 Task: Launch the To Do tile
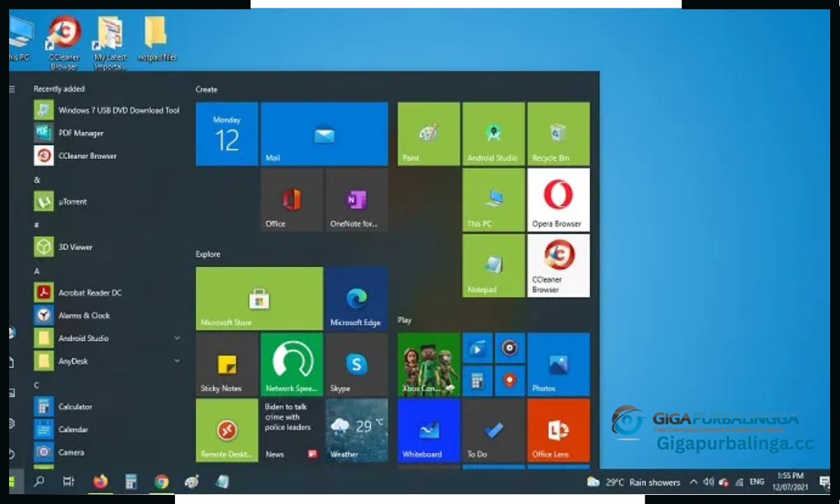(x=493, y=430)
